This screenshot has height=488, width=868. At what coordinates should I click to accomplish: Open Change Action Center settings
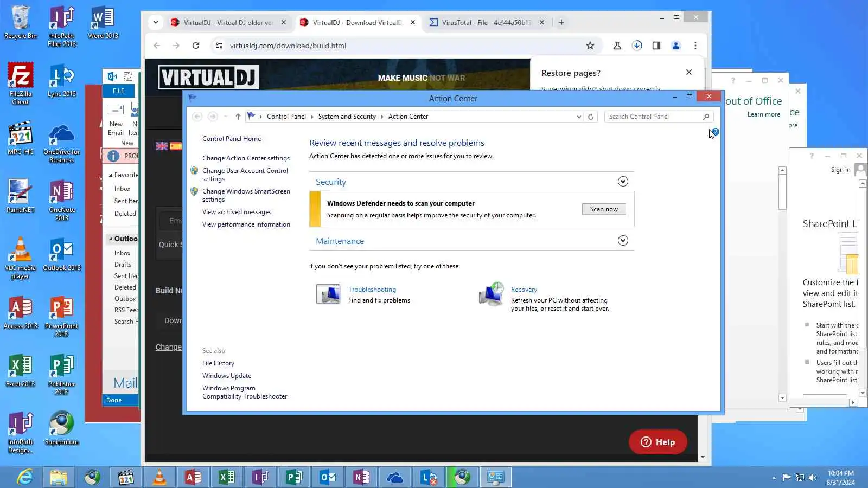[x=246, y=158]
